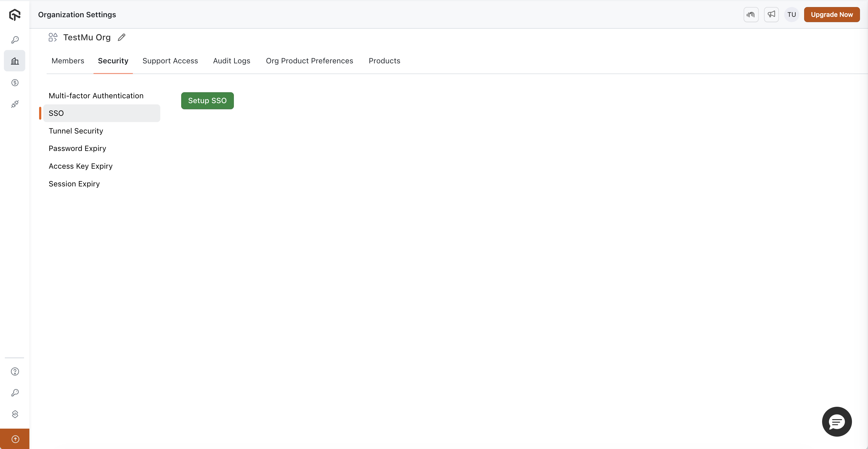868x449 pixels.
Task: Open the key icon in top sidebar
Action: pos(15,40)
